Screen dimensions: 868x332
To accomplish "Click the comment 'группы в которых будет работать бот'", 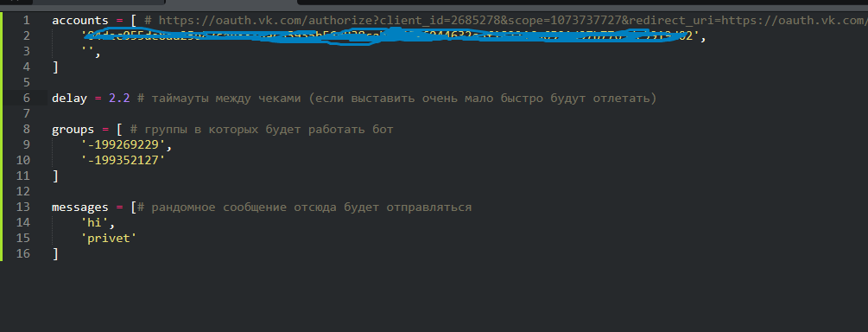I will click(x=262, y=130).
